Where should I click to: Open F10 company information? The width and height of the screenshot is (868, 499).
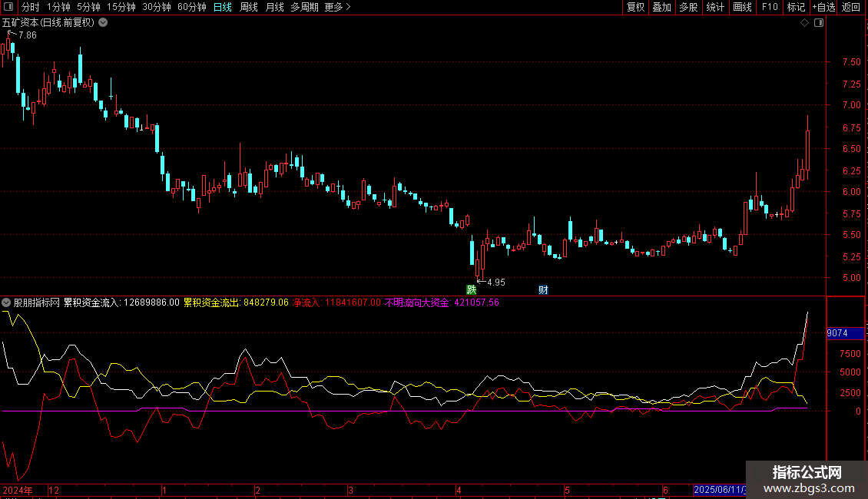(x=770, y=7)
